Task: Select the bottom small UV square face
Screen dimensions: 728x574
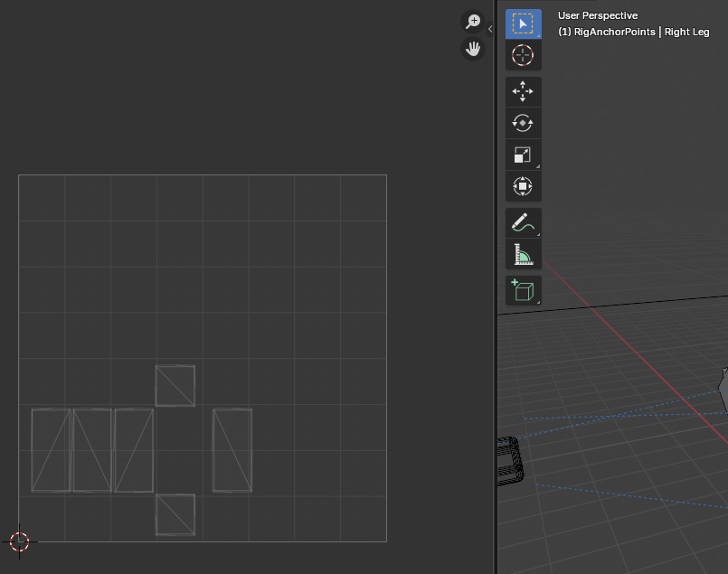Action: pyautogui.click(x=175, y=515)
